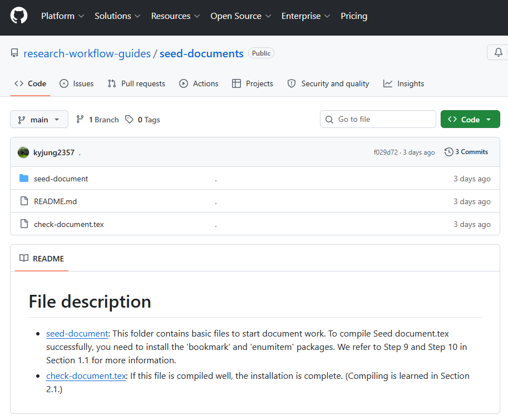Click '3 days ago' in the seed-document row
Screen dimensions: 508x420
472,179
